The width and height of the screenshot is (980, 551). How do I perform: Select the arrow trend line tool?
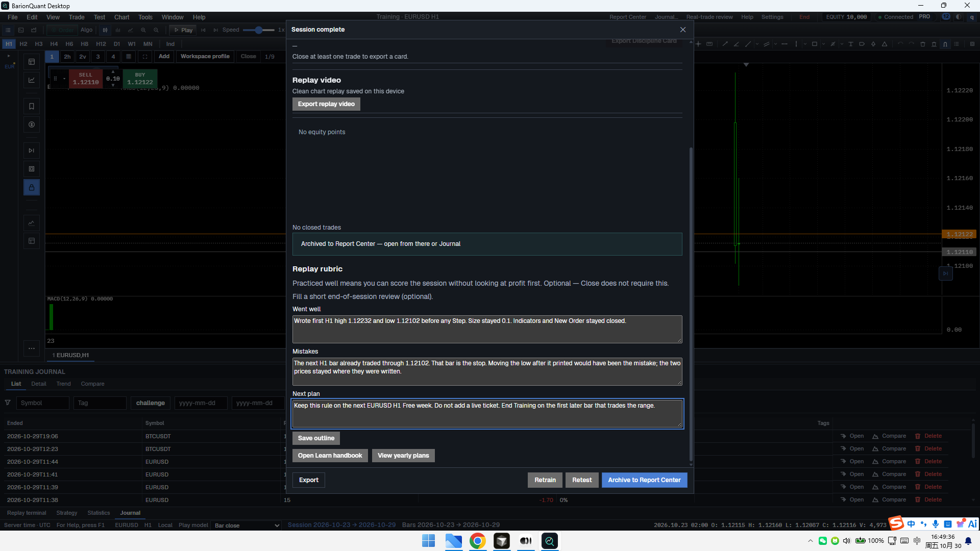coord(725,44)
